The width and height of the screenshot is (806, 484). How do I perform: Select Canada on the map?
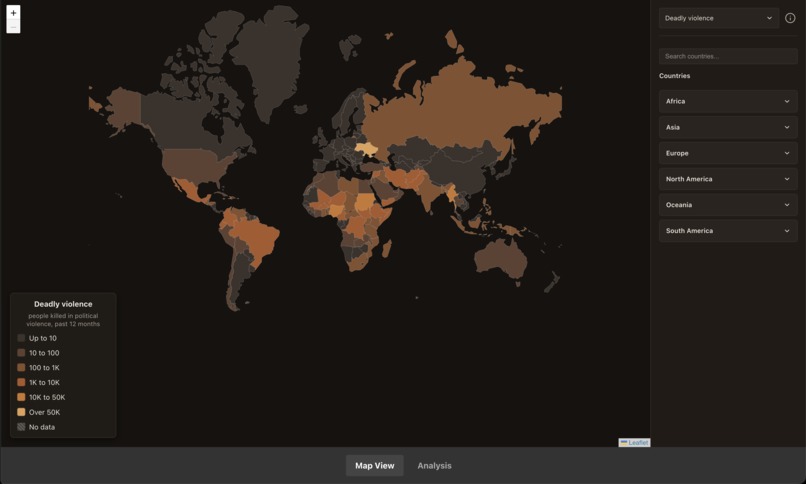click(180, 121)
